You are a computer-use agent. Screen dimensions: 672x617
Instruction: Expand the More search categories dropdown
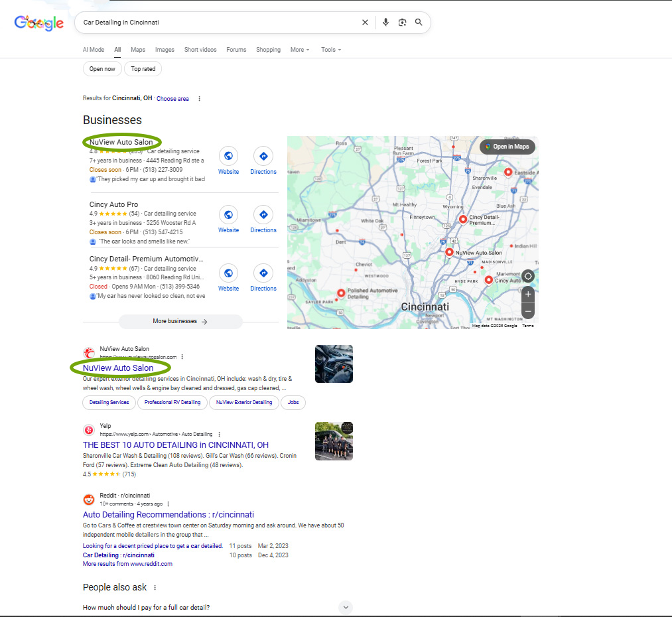pyautogui.click(x=300, y=50)
